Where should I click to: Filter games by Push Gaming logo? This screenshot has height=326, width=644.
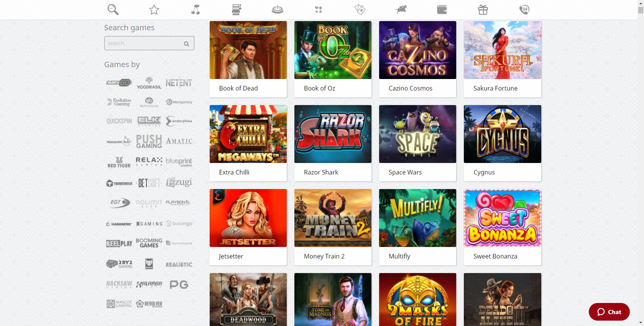pos(149,141)
